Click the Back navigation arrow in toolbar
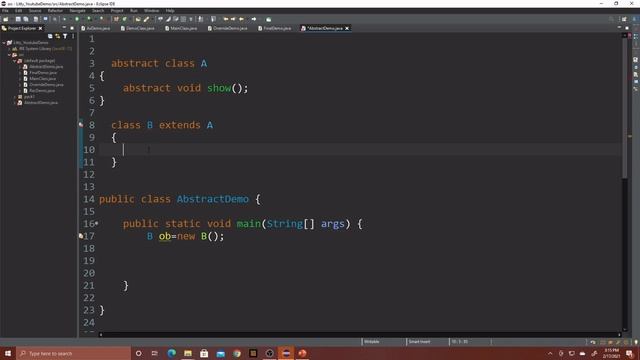Viewport: 640px width, 360px height. point(241,19)
